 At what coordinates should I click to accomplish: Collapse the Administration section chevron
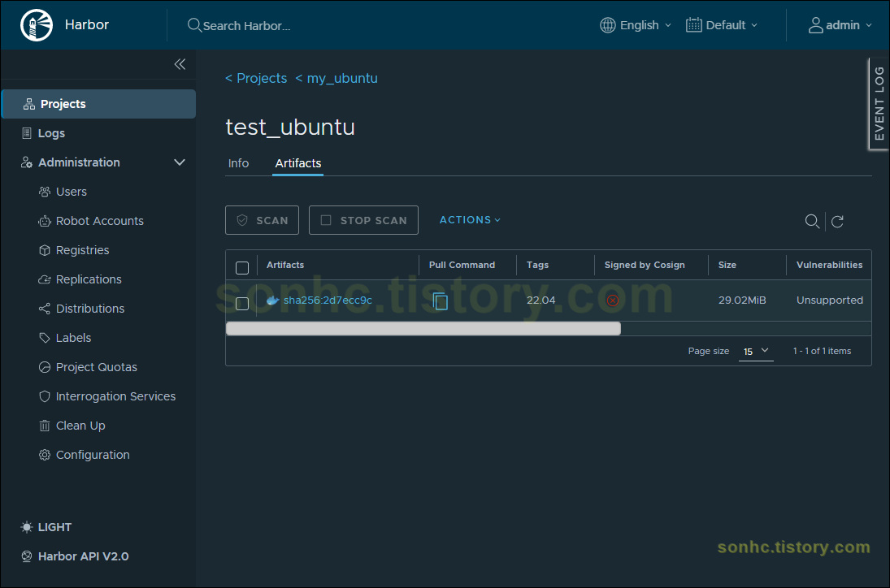(x=180, y=162)
